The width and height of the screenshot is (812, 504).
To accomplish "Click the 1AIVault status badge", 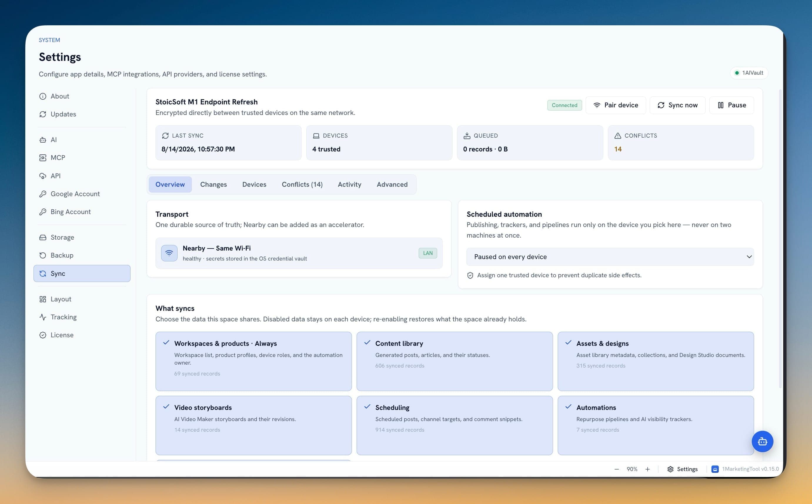I will (x=749, y=73).
